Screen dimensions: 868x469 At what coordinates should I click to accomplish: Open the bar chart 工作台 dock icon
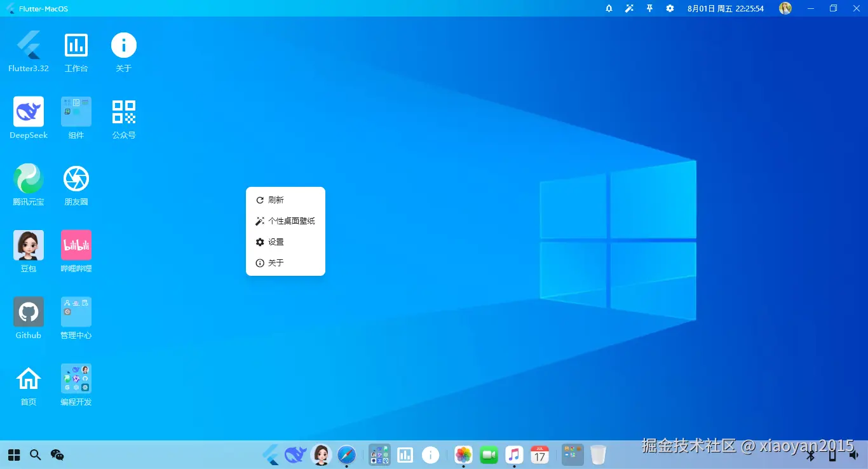point(405,454)
